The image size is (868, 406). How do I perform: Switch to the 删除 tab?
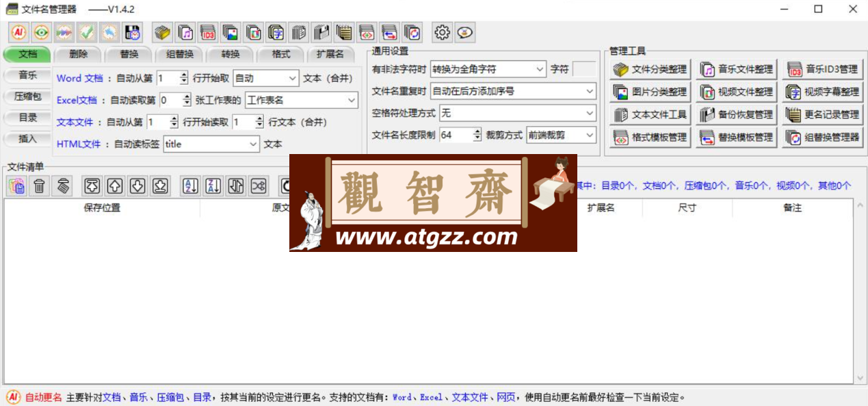coord(79,54)
